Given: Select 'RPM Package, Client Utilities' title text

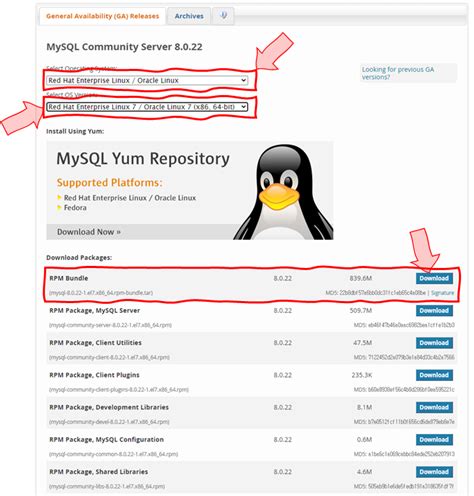Looking at the screenshot, I should tap(95, 343).
